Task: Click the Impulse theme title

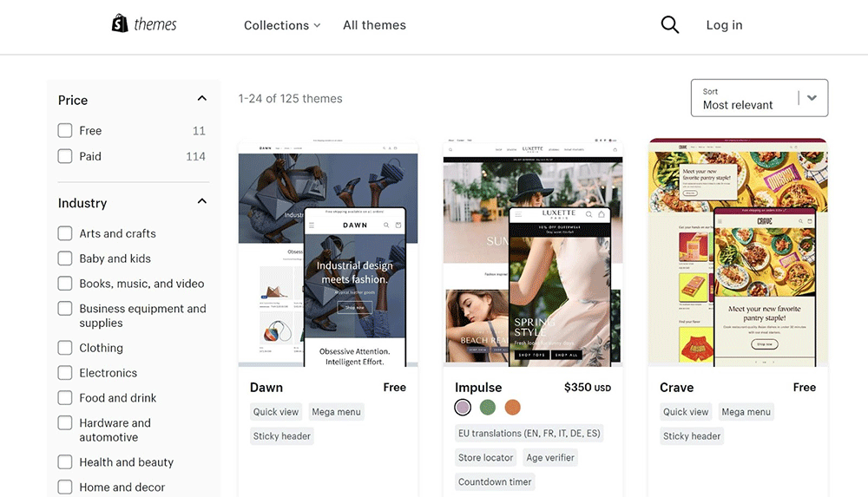Action: [x=478, y=388]
